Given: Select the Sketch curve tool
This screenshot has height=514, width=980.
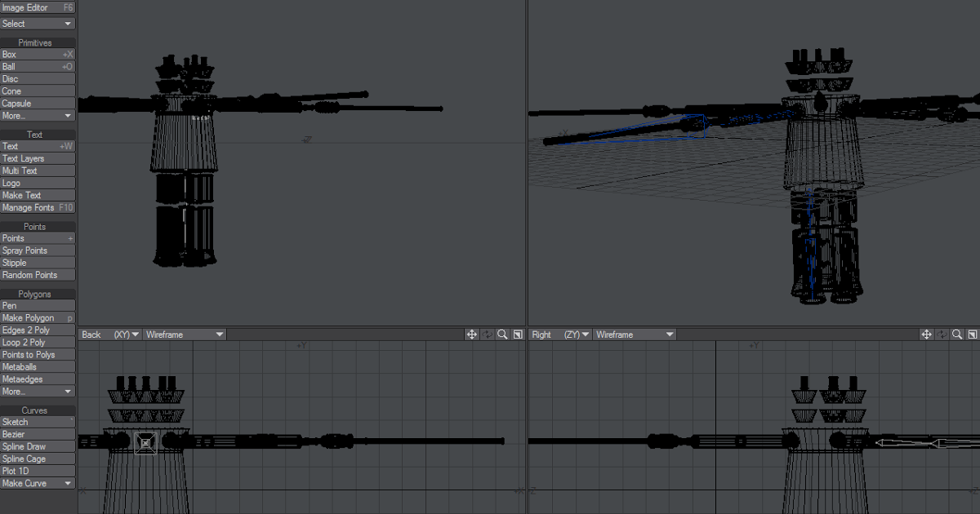Looking at the screenshot, I should coord(37,422).
